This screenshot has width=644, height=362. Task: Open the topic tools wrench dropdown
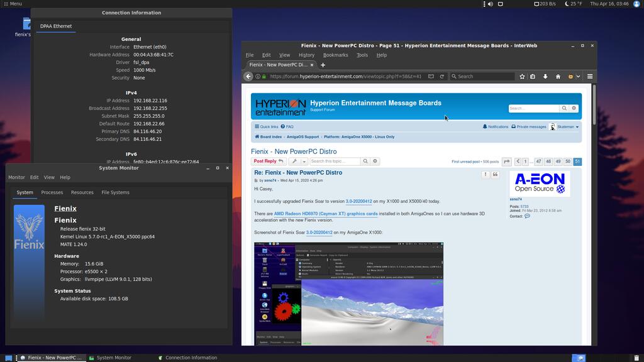(298, 162)
